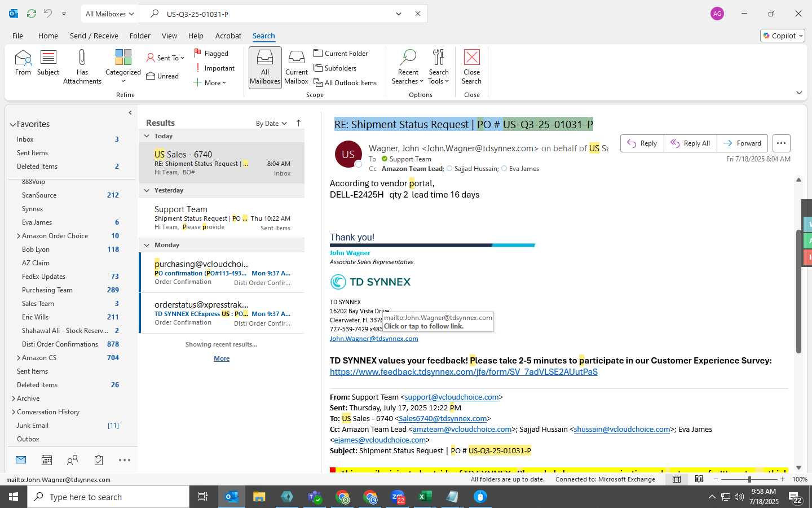Open search box options dropdown arrow
Image resolution: width=812 pixels, height=508 pixels.
pyautogui.click(x=399, y=14)
